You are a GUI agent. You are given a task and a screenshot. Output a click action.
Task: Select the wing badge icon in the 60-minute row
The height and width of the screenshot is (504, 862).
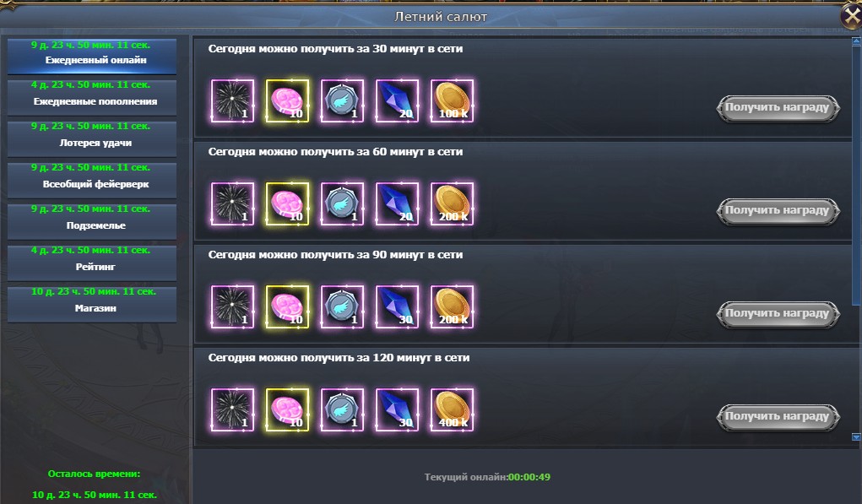click(x=342, y=204)
